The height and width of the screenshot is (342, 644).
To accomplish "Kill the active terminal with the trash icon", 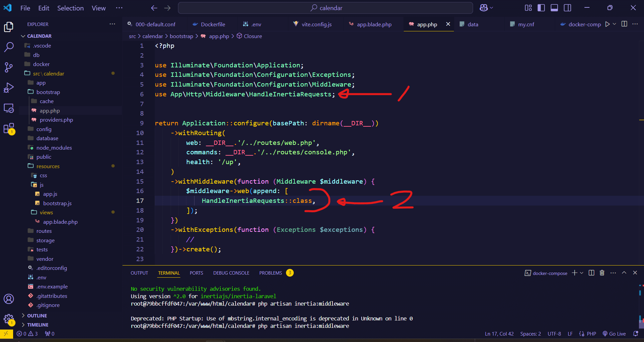I will [602, 273].
